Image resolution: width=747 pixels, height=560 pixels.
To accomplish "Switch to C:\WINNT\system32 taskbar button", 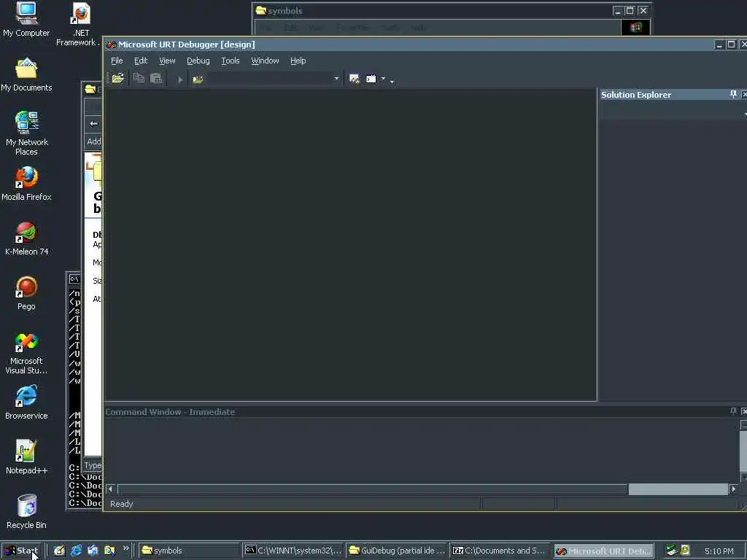I will [x=293, y=551].
